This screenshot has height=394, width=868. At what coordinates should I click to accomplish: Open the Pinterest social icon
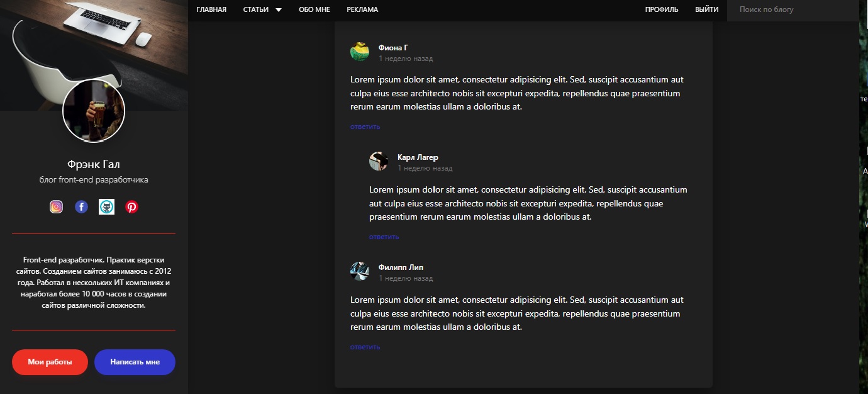click(x=131, y=206)
